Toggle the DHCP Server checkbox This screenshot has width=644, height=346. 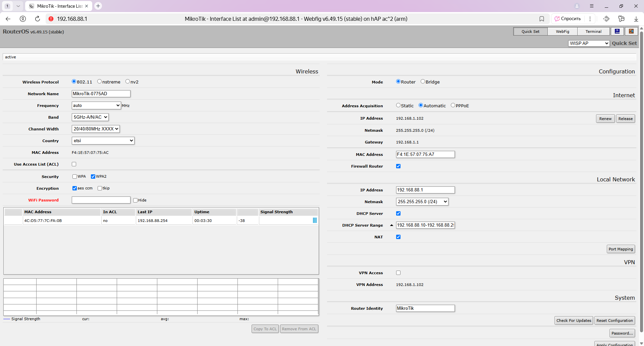click(x=398, y=214)
